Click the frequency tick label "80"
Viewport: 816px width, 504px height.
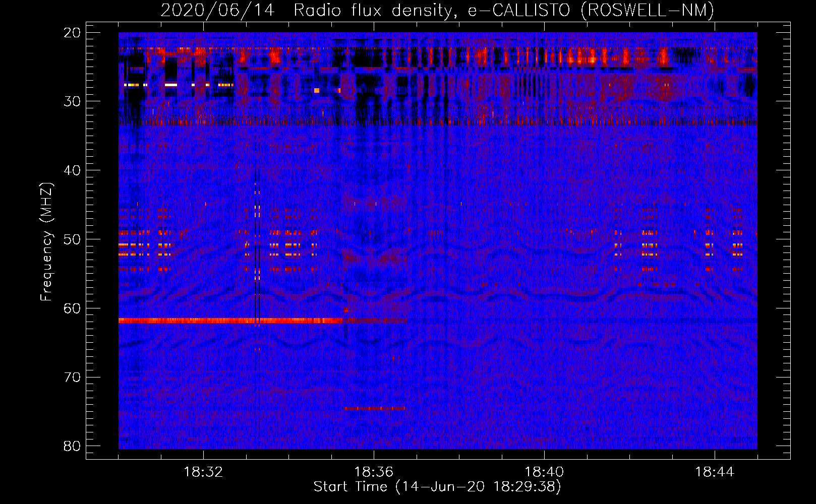click(73, 447)
